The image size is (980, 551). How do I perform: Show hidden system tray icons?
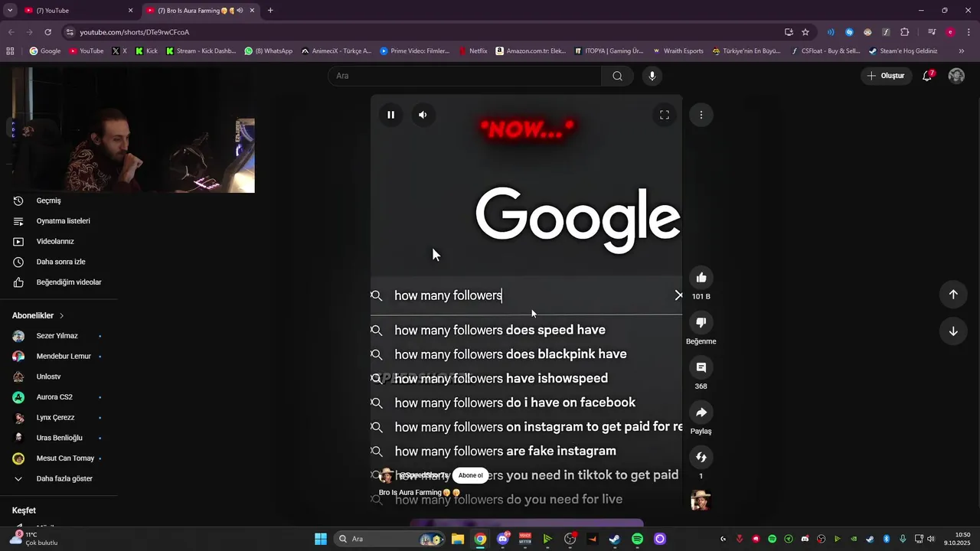pos(723,539)
